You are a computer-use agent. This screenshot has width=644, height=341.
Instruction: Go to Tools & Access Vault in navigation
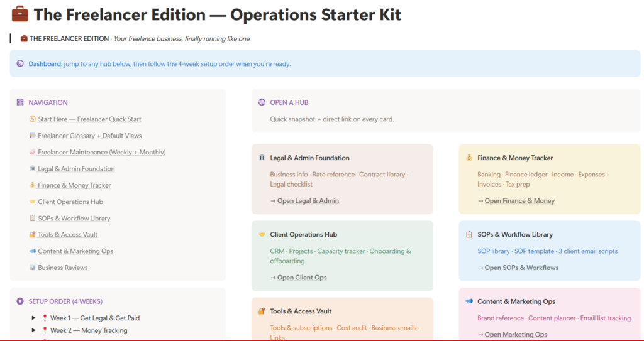click(x=67, y=235)
